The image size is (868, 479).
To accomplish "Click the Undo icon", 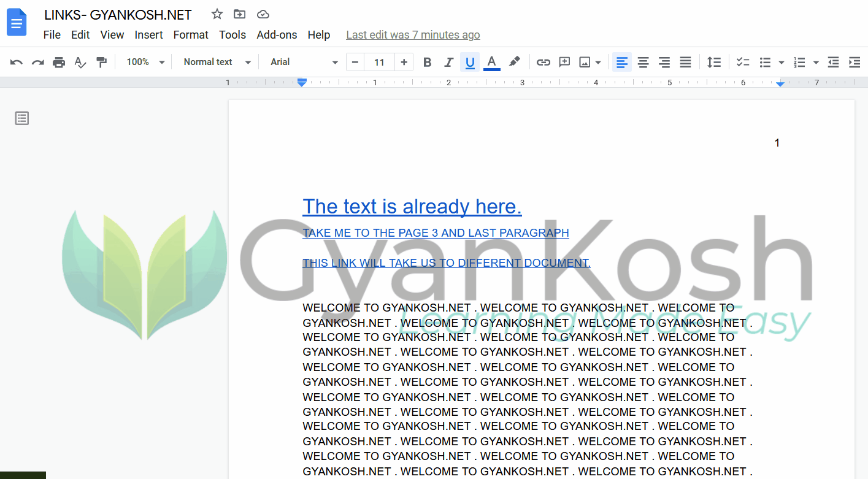I will [x=15, y=62].
